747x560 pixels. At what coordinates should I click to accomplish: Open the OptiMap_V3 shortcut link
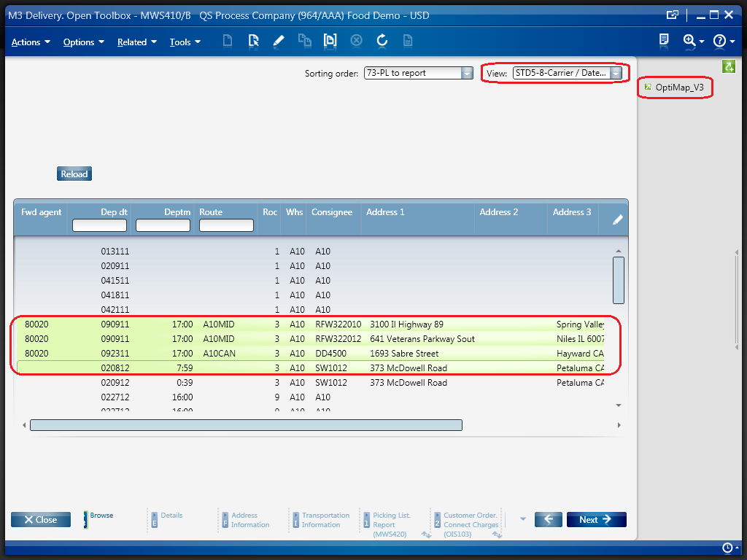click(678, 87)
